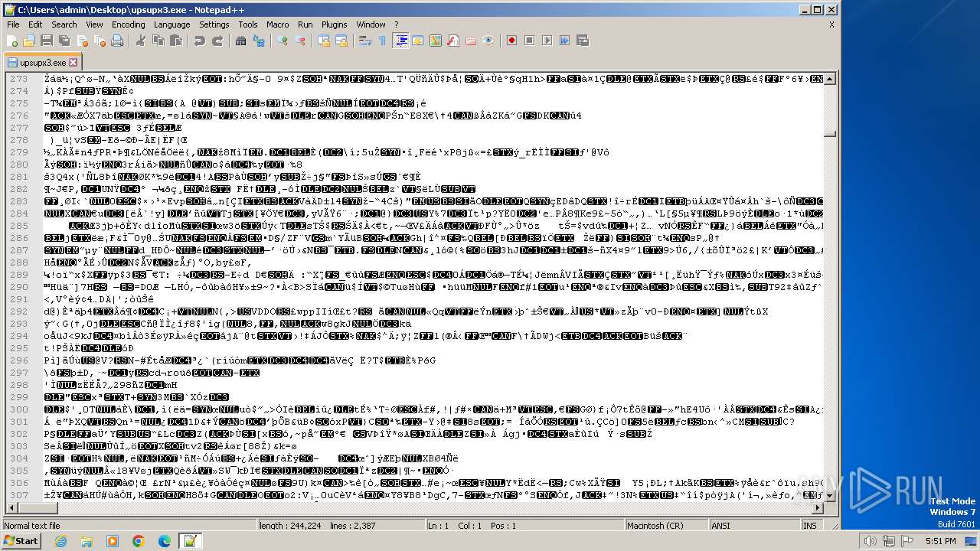Open Find dialog with binoculars icon

tap(240, 41)
